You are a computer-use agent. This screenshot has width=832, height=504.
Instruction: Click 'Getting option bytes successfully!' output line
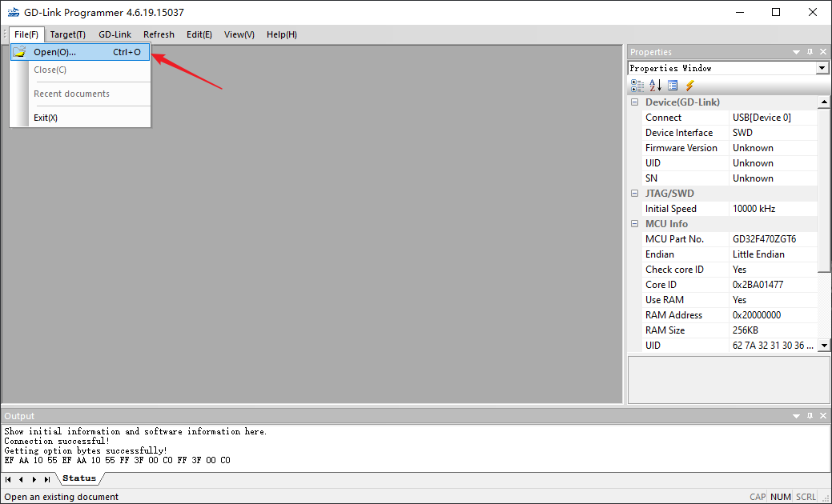coord(86,450)
